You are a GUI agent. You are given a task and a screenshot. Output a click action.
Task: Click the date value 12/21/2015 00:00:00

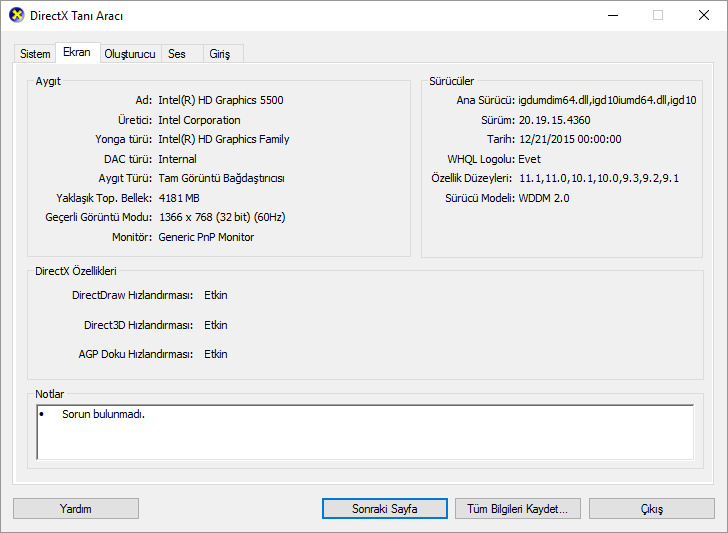coord(570,139)
